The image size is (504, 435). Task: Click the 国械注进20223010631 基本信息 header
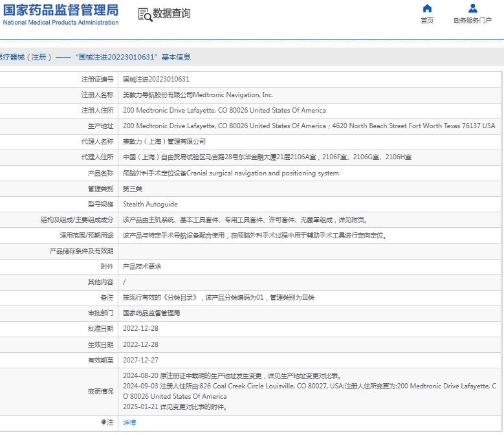click(95, 57)
